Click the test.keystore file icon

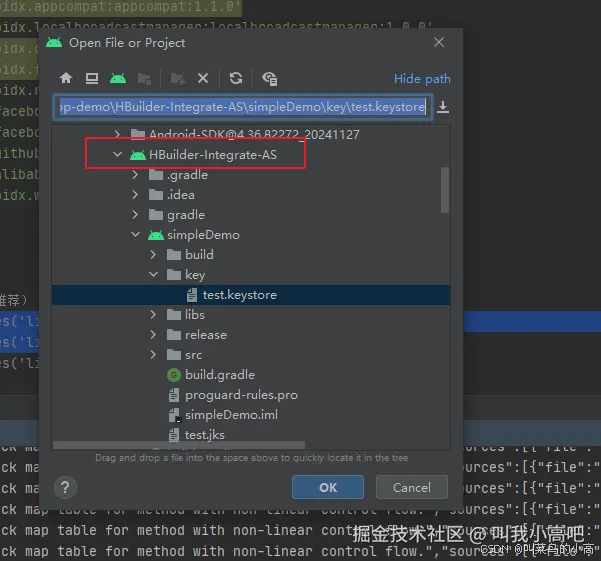[192, 295]
